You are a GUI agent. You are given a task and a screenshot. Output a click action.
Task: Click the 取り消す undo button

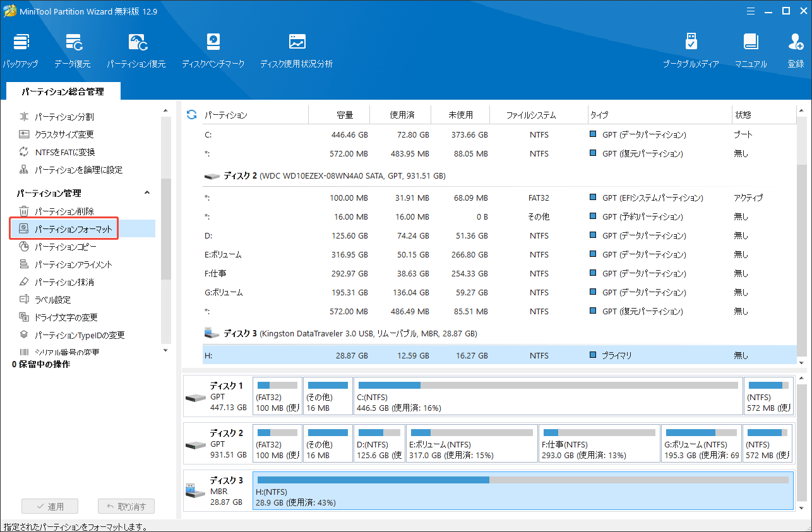click(126, 506)
